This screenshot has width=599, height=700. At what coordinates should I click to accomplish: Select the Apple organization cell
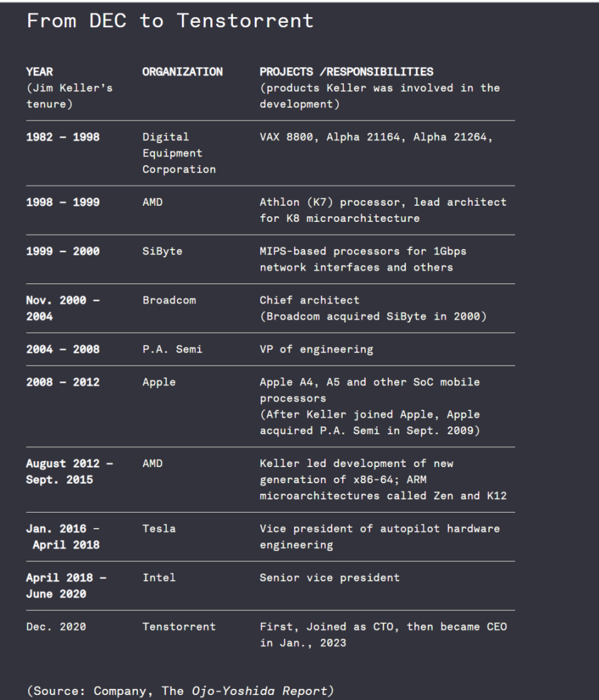point(159,383)
